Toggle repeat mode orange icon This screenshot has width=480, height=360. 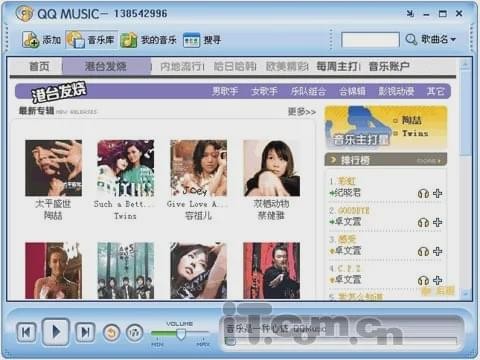(112, 333)
